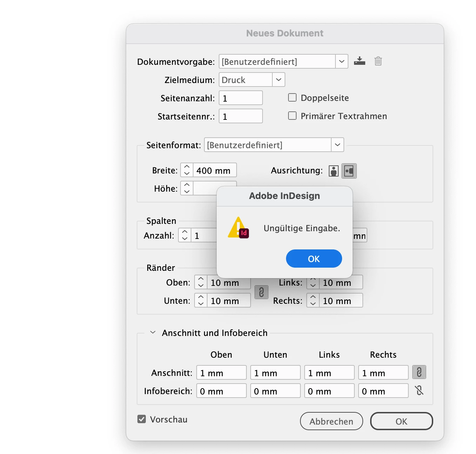Uncheck the Vorschau checkbox
476x454 pixels.
click(142, 419)
